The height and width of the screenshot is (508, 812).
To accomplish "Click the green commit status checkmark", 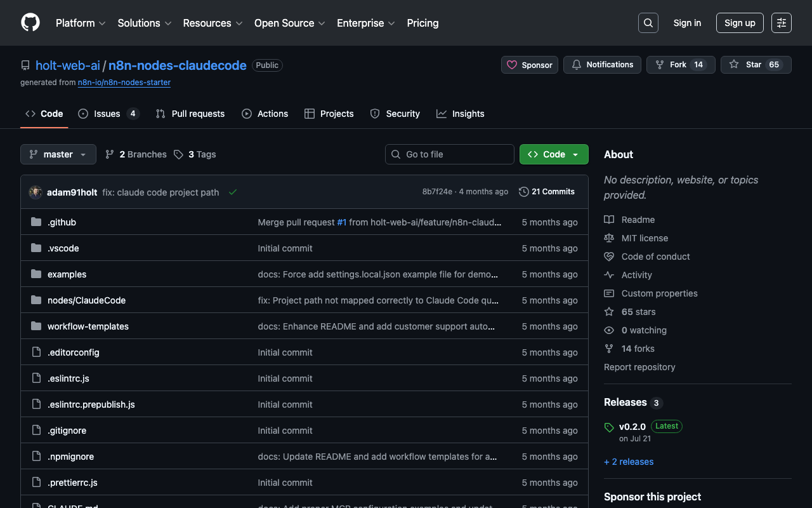I will (x=233, y=192).
